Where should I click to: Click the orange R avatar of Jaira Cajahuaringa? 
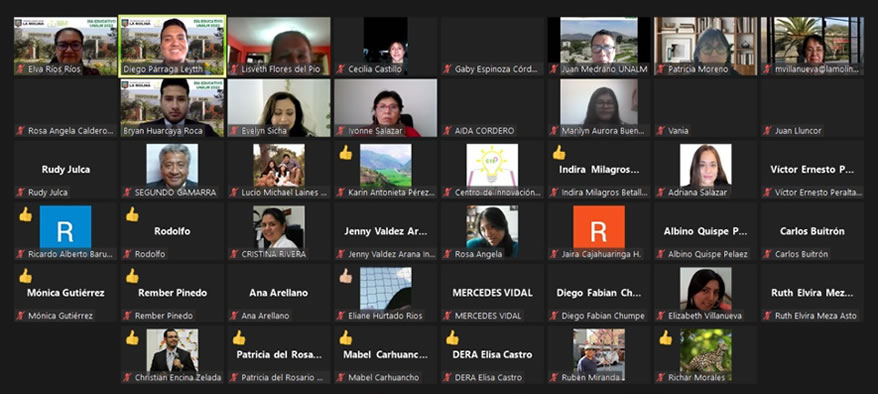599,227
